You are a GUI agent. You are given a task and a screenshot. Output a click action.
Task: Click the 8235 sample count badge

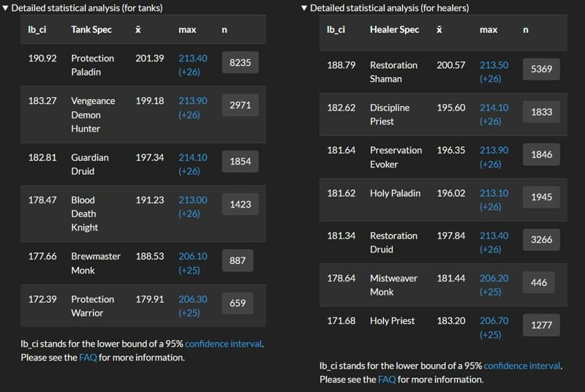pos(241,62)
